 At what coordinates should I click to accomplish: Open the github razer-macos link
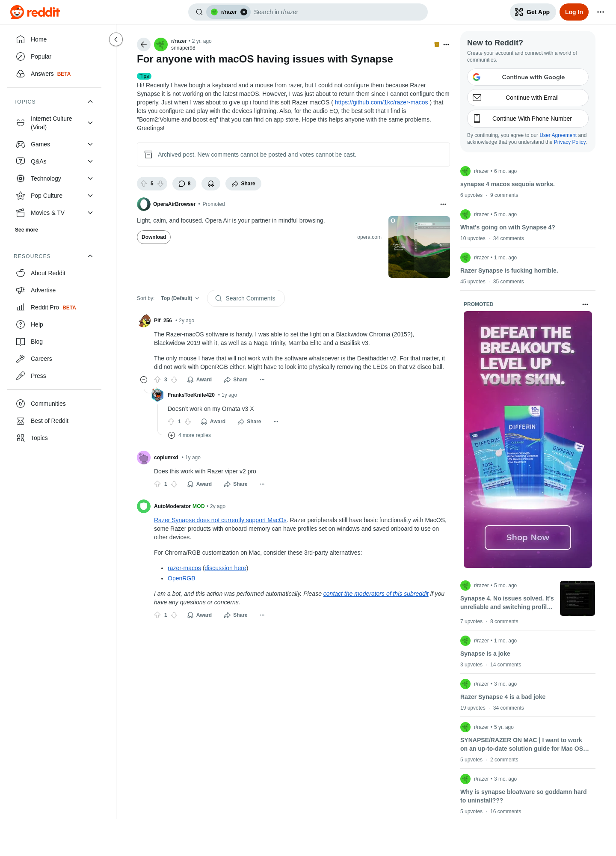381,102
